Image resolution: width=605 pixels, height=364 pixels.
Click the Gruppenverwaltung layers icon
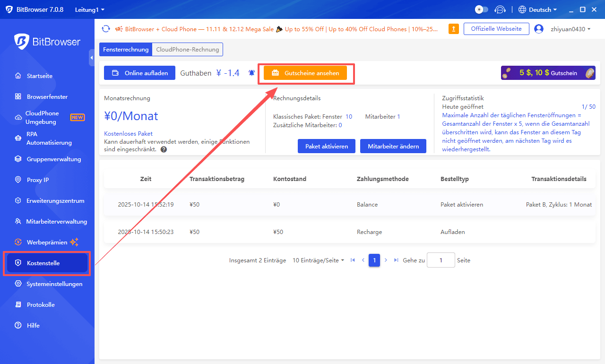18,159
